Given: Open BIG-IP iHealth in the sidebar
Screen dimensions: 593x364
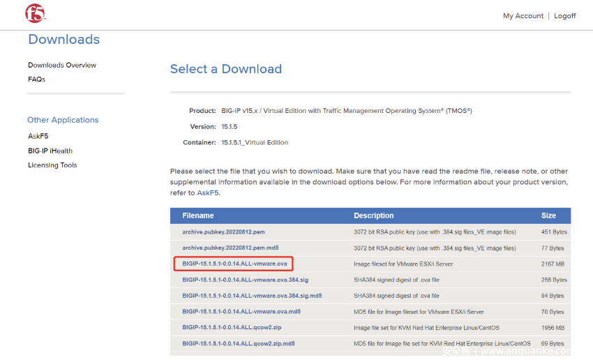Looking at the screenshot, I should pos(50,151).
